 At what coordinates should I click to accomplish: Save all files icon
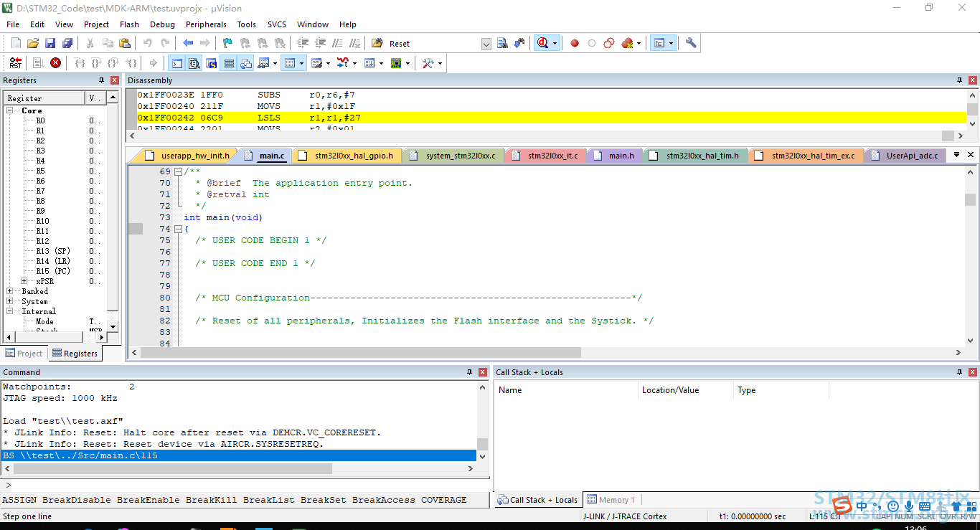point(67,43)
